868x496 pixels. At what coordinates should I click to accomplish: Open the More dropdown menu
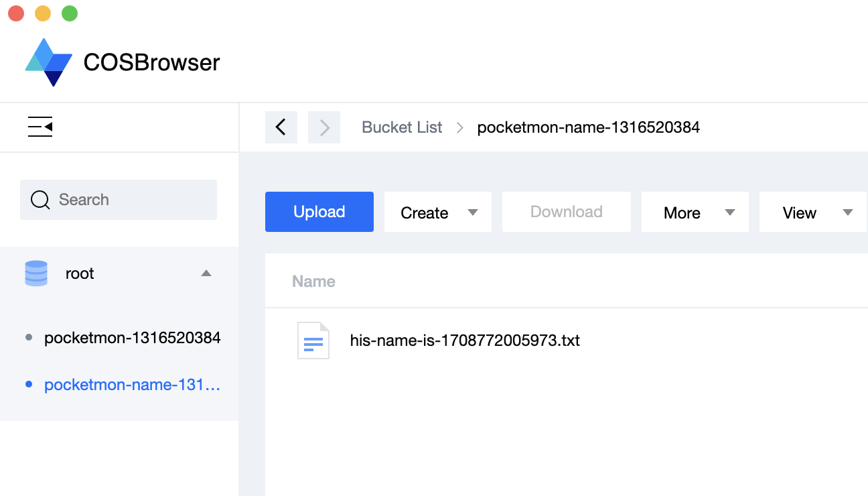(695, 212)
